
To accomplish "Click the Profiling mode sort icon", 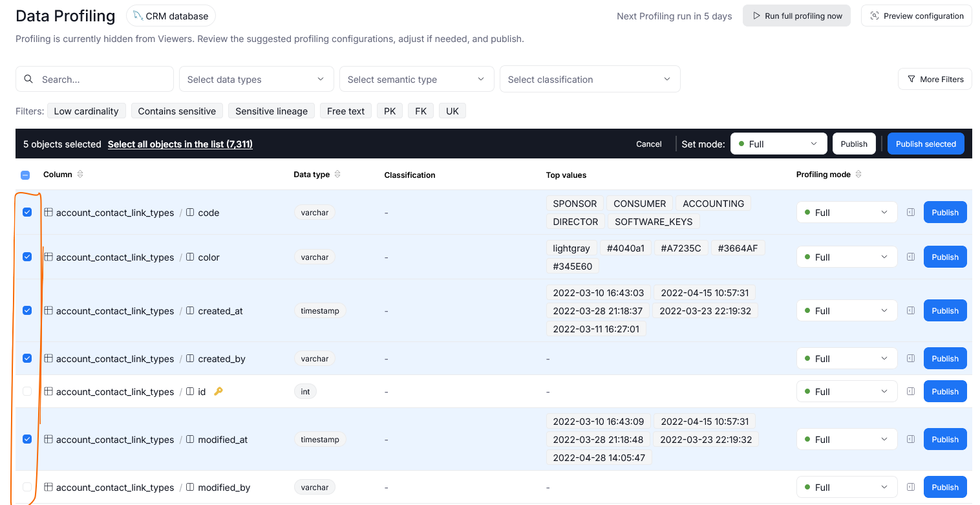I will click(x=858, y=175).
